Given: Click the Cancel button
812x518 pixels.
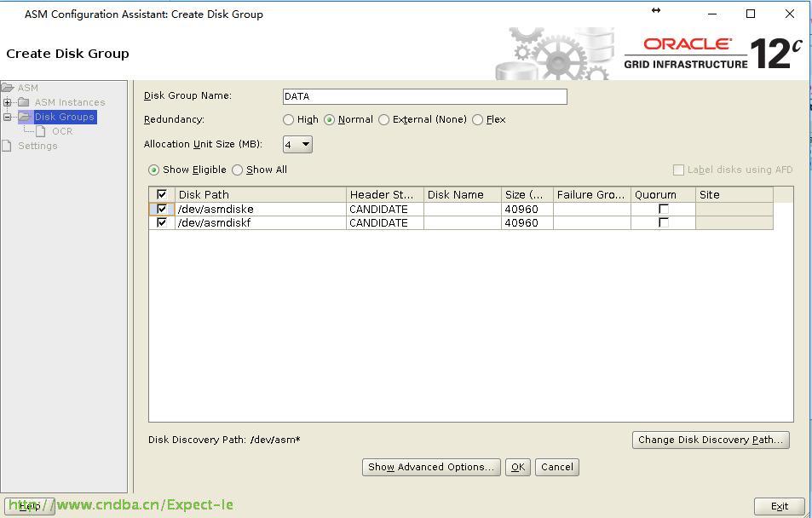Looking at the screenshot, I should click(x=557, y=467).
